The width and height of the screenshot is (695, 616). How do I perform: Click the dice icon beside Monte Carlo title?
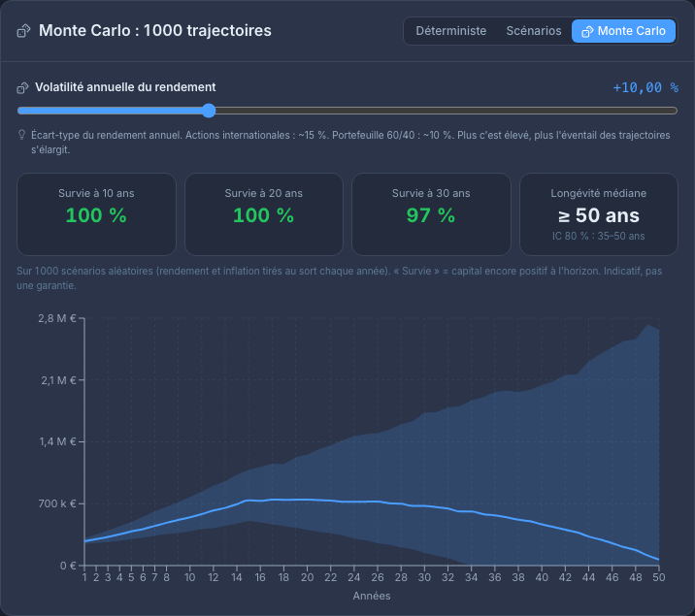(23, 31)
